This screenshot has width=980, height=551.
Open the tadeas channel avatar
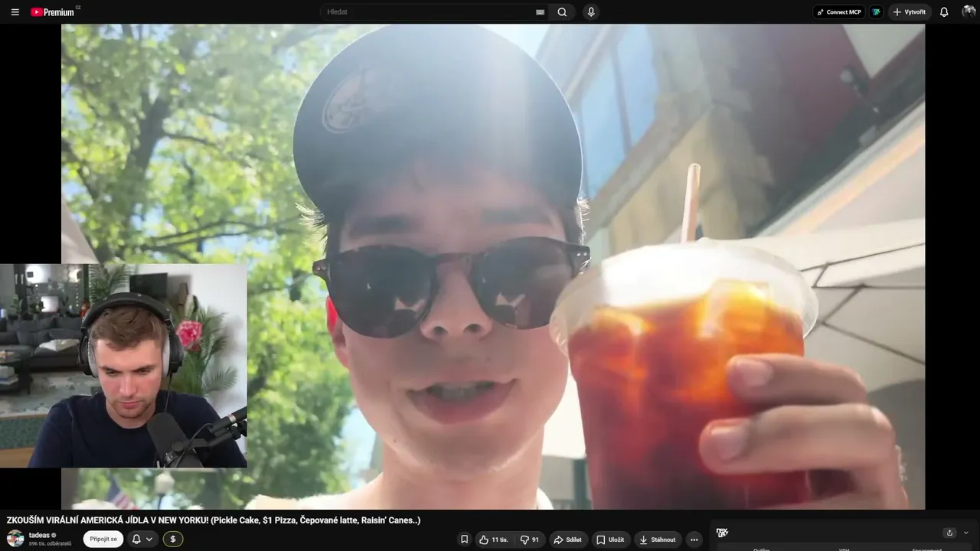15,538
